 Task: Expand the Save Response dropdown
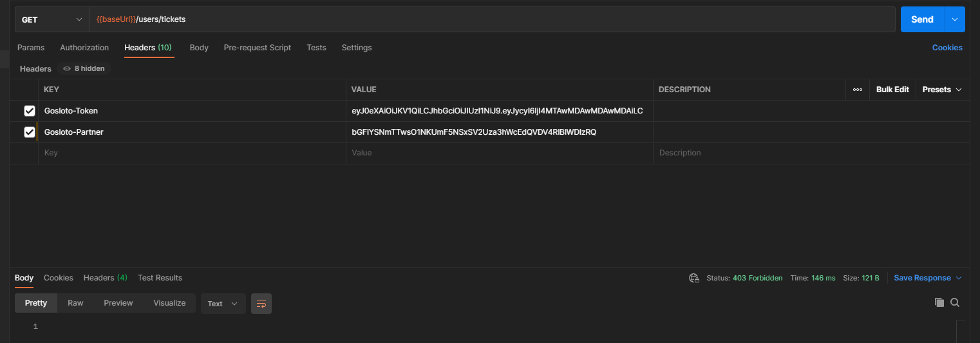[x=959, y=278]
